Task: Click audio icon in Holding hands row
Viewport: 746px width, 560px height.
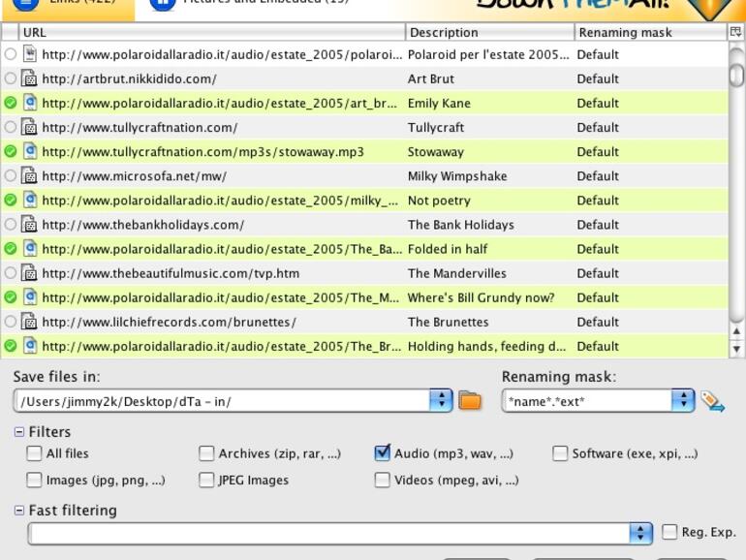Action: point(30,346)
